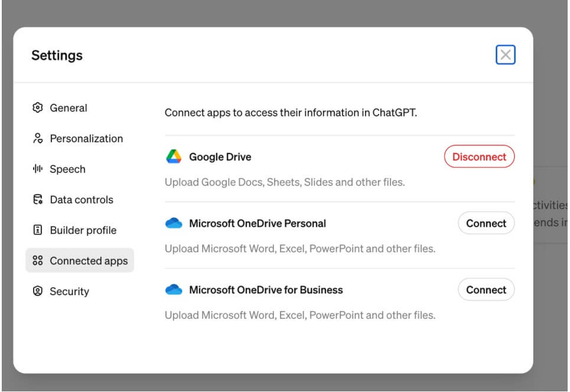Click the Microsoft OneDrive for Business name
Screen dimensions: 570x392
[x=266, y=289]
